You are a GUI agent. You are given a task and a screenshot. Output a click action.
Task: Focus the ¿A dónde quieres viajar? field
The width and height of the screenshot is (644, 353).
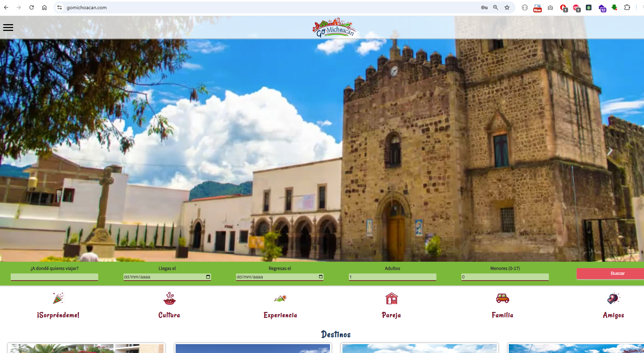54,277
